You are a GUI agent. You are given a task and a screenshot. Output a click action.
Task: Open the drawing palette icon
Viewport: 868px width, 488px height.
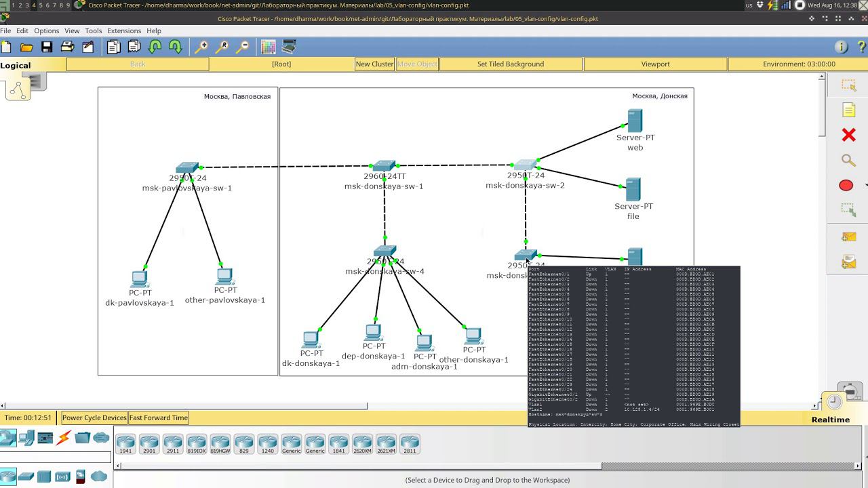(x=269, y=47)
